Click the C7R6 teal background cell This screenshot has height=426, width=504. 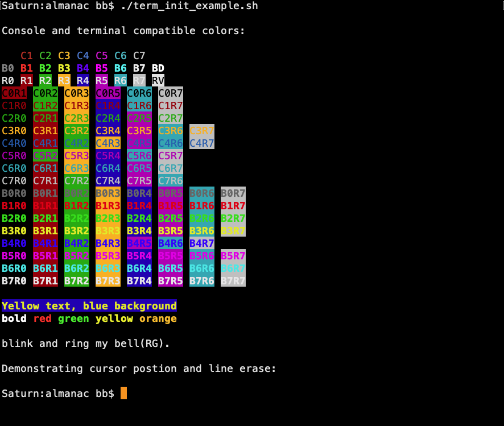pos(171,181)
